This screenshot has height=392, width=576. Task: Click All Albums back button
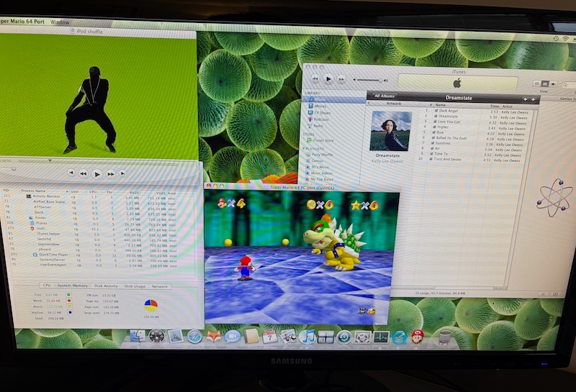(x=383, y=96)
